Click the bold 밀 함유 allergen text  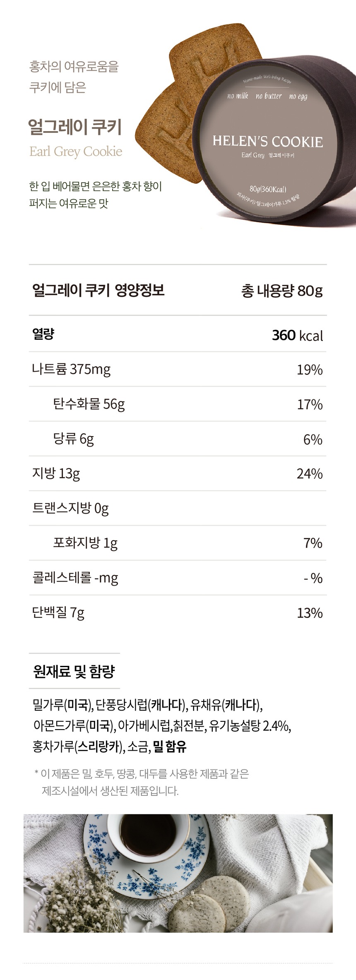click(170, 746)
